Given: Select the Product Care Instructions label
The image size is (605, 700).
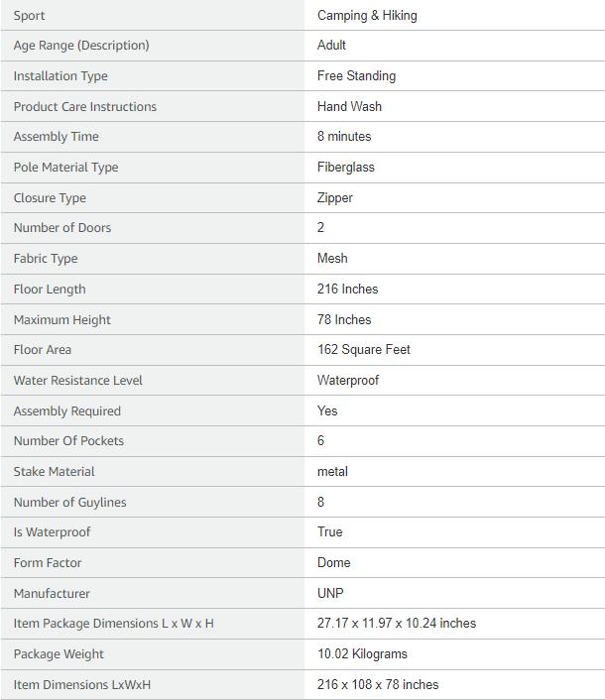Looking at the screenshot, I should coord(84,106).
